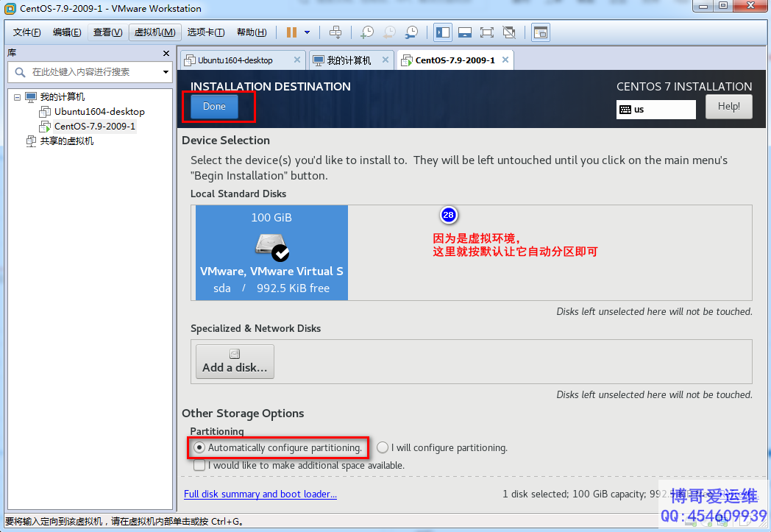This screenshot has height=532, width=771.
Task: Open Full disk summary and boot loader link
Action: click(x=260, y=494)
